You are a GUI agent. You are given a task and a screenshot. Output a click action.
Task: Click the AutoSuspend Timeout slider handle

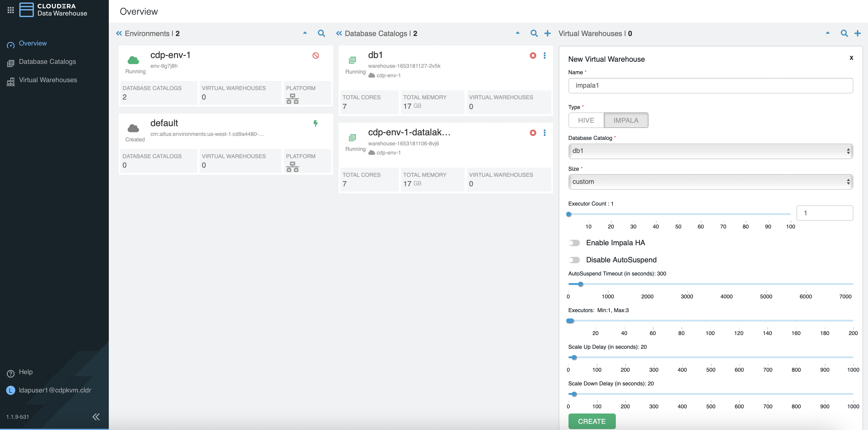coord(581,284)
